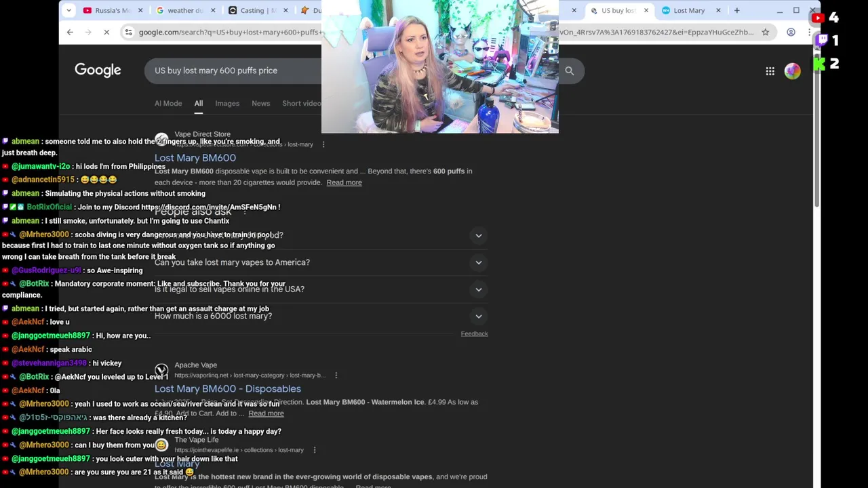Open the Lost Mary BM600 result
This screenshot has width=868, height=488.
point(195,158)
